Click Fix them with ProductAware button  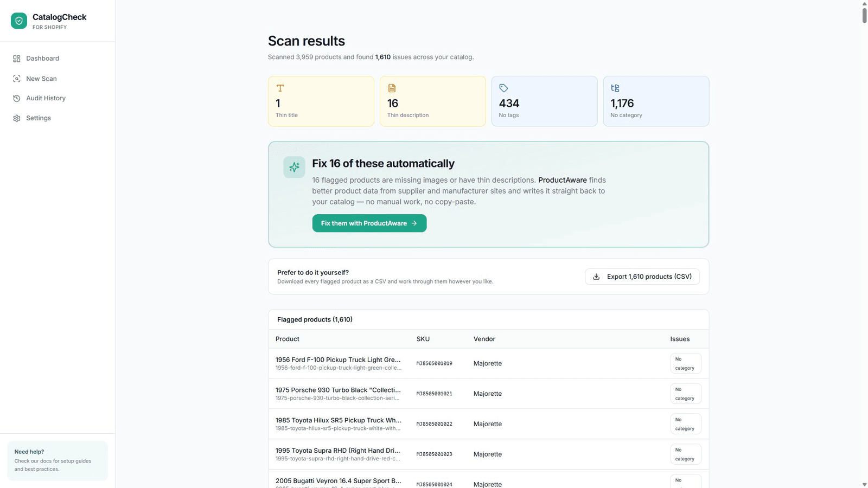(x=369, y=223)
